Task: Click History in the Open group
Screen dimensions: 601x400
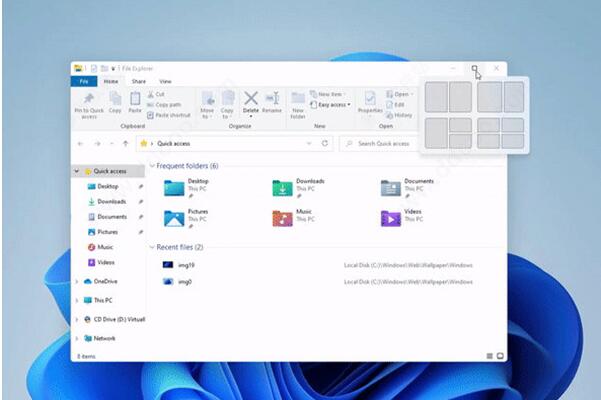Action: pyautogui.click(x=399, y=115)
